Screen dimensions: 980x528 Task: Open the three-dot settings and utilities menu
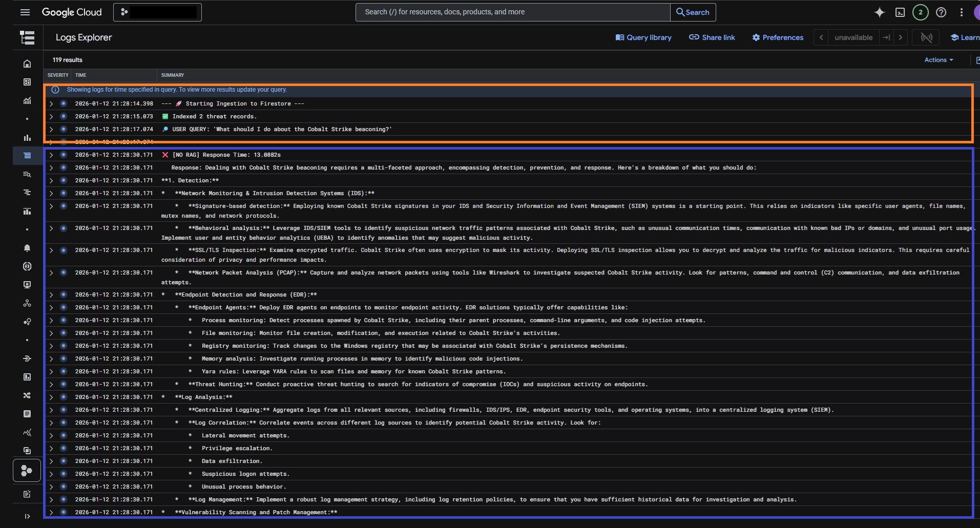coord(961,12)
